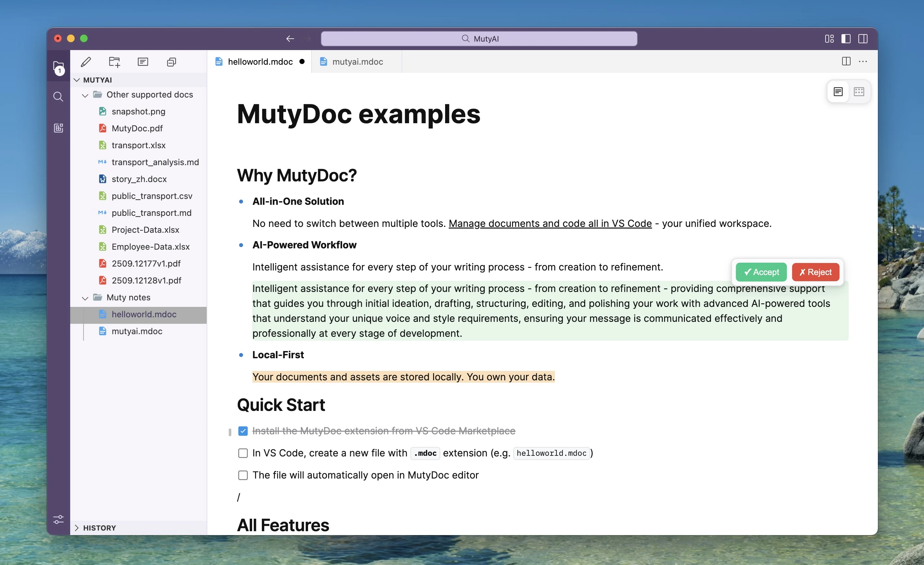Open the editor more actions ellipsis

pyautogui.click(x=863, y=61)
